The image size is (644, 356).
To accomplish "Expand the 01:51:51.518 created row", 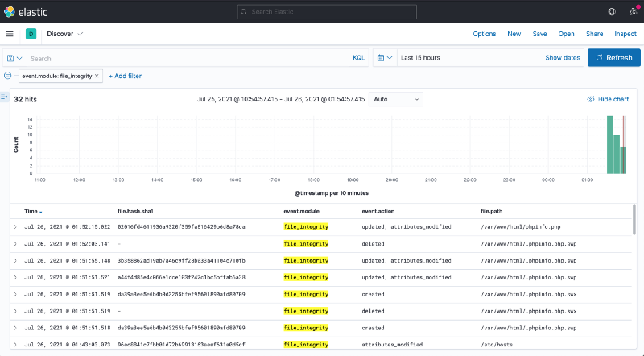I will [15, 328].
